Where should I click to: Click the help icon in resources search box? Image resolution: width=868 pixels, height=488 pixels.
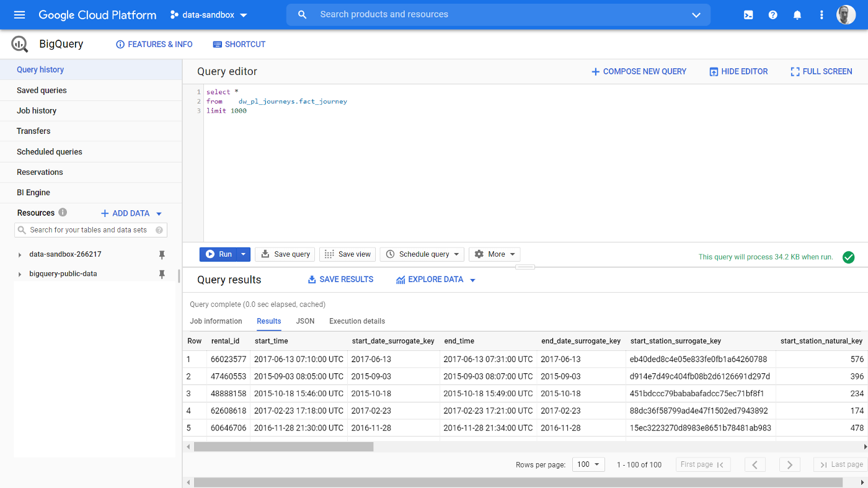coord(159,230)
